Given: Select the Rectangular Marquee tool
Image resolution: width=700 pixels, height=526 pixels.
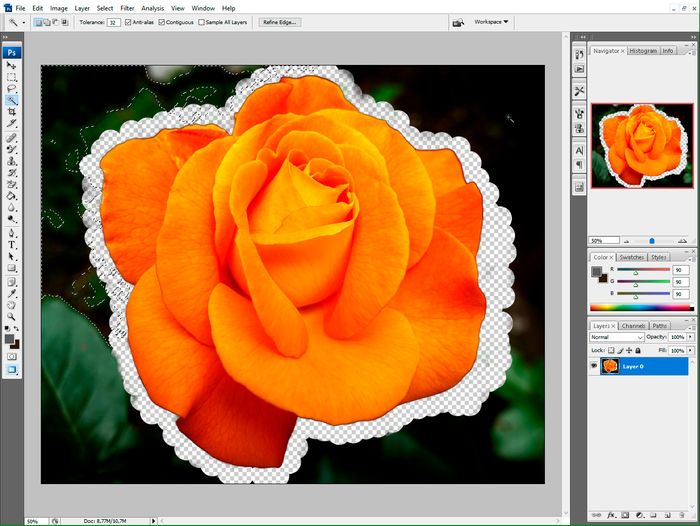Looking at the screenshot, I should coord(12,77).
